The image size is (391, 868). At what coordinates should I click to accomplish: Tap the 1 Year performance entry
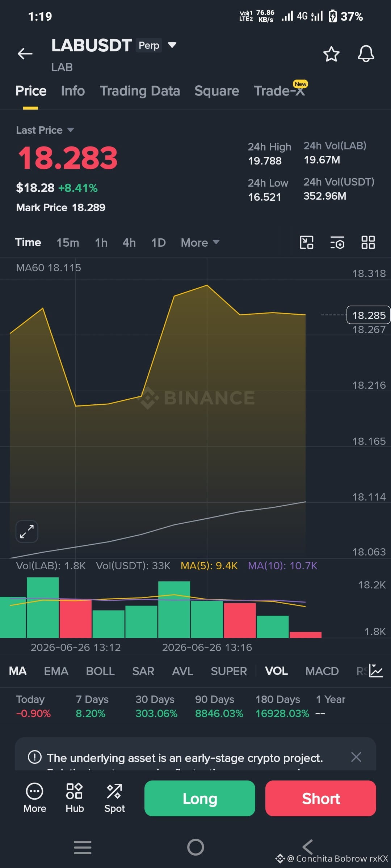(331, 706)
